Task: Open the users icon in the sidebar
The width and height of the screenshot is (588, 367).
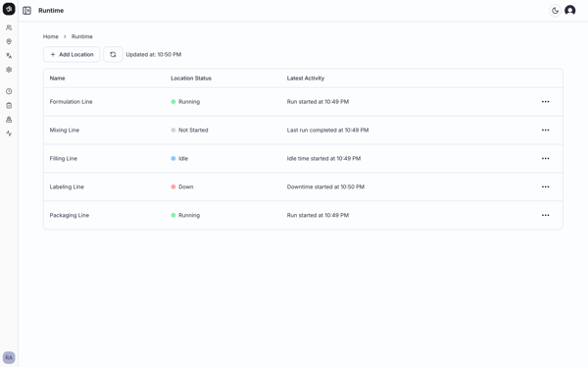Action: [9, 27]
